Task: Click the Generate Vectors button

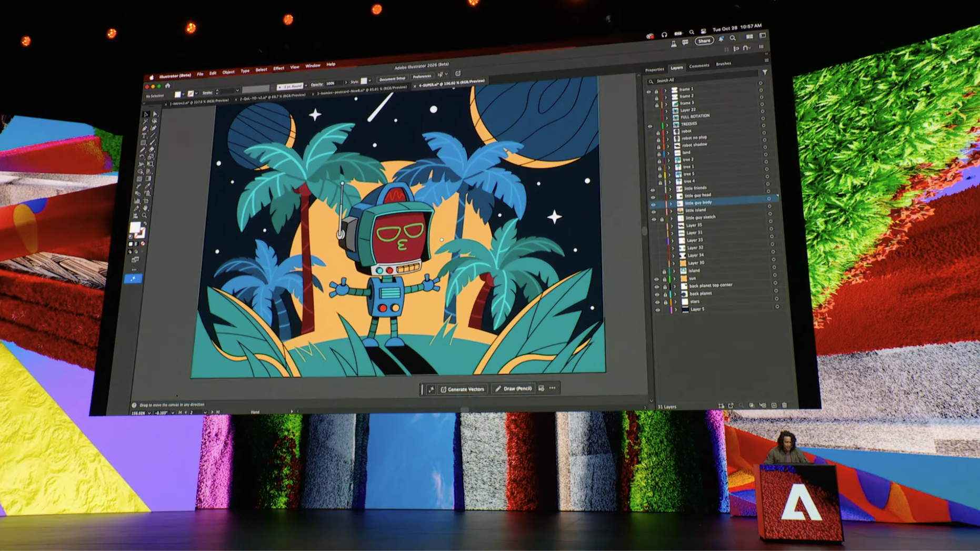Action: [x=462, y=389]
